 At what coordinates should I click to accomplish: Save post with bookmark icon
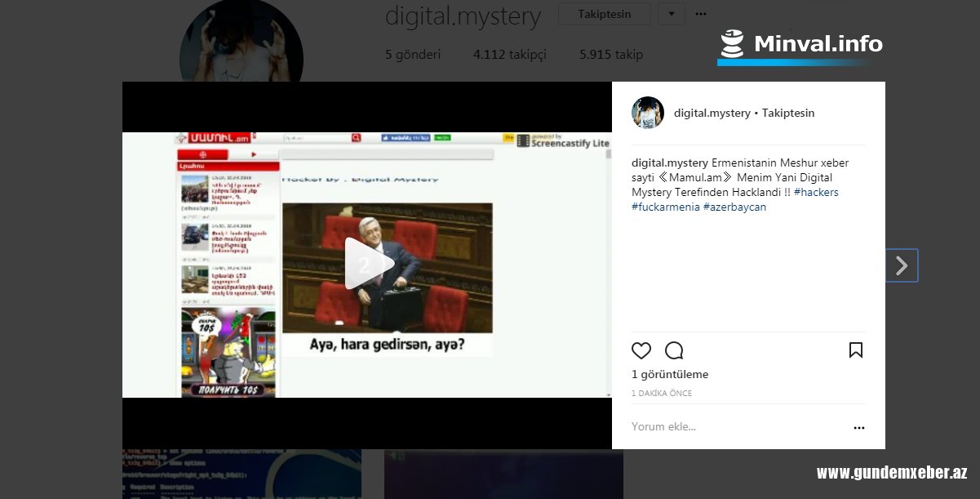tap(856, 350)
